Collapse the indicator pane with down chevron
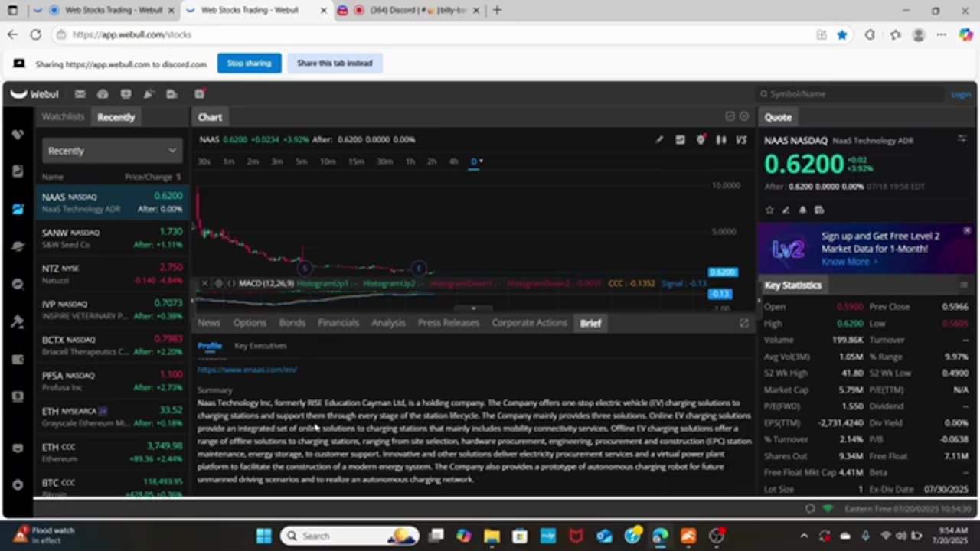Image resolution: width=980 pixels, height=551 pixels. pyautogui.click(x=473, y=308)
